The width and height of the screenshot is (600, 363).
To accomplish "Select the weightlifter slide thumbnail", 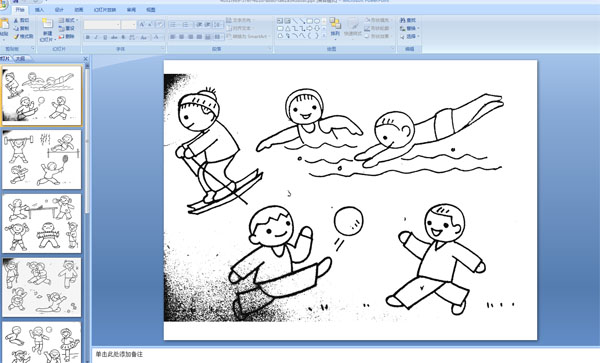I will coord(42,160).
